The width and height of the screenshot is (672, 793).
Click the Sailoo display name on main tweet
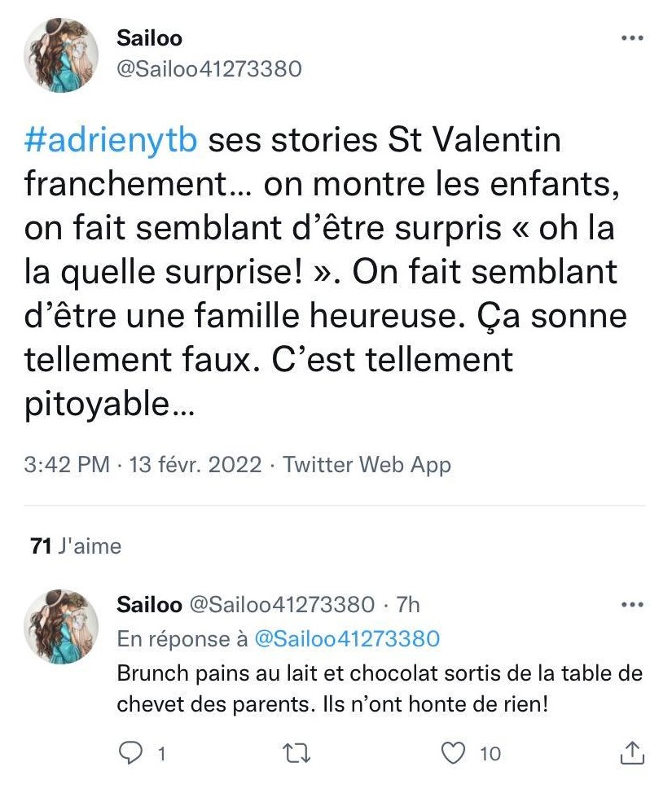pos(149,37)
